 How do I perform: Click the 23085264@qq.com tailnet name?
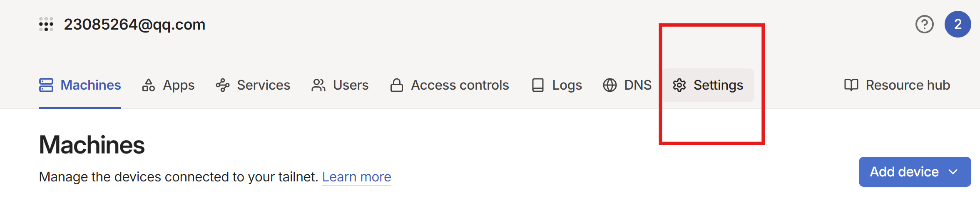134,25
